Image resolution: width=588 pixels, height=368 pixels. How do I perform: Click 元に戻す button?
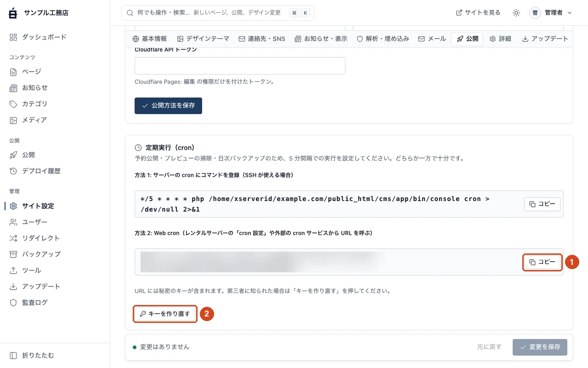point(489,347)
